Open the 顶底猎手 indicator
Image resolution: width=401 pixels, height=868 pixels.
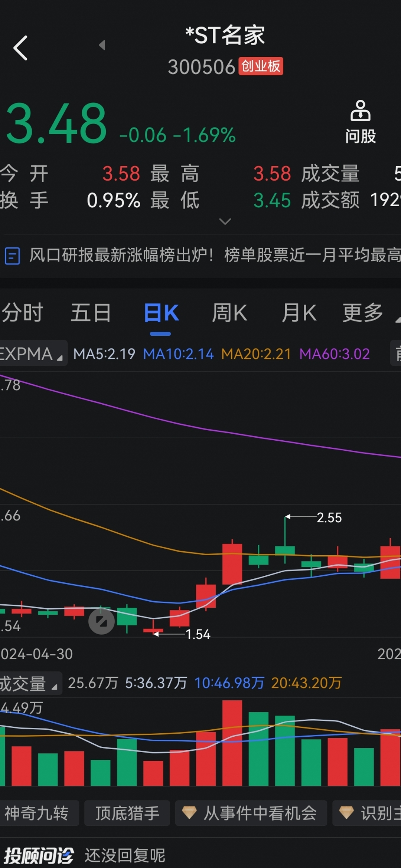[x=127, y=813]
